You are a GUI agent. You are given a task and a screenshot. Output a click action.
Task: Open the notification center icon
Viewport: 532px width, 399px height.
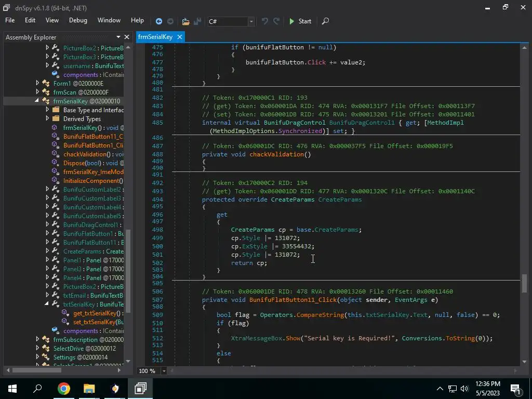[515, 389]
